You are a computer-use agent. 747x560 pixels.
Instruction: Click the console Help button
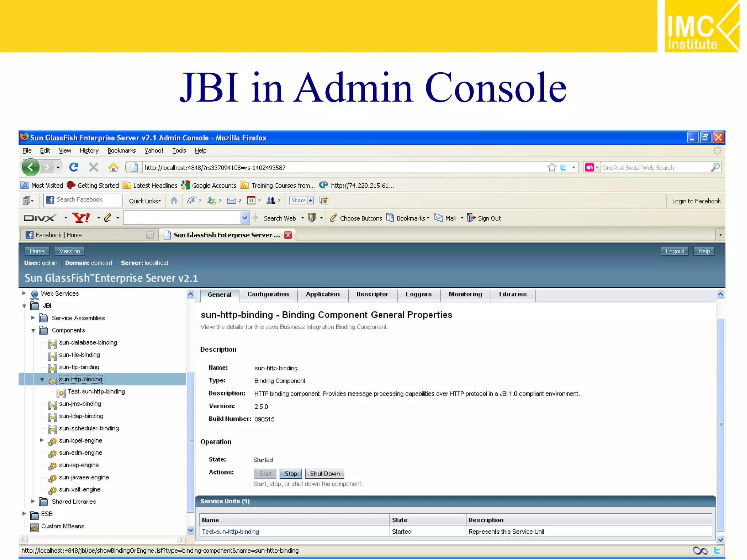click(x=704, y=251)
